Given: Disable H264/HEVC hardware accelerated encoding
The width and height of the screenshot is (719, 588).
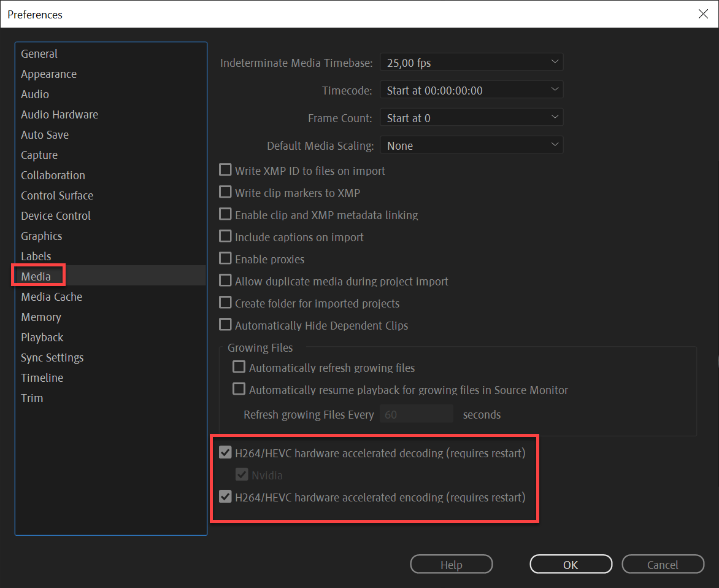Looking at the screenshot, I should pos(225,497).
